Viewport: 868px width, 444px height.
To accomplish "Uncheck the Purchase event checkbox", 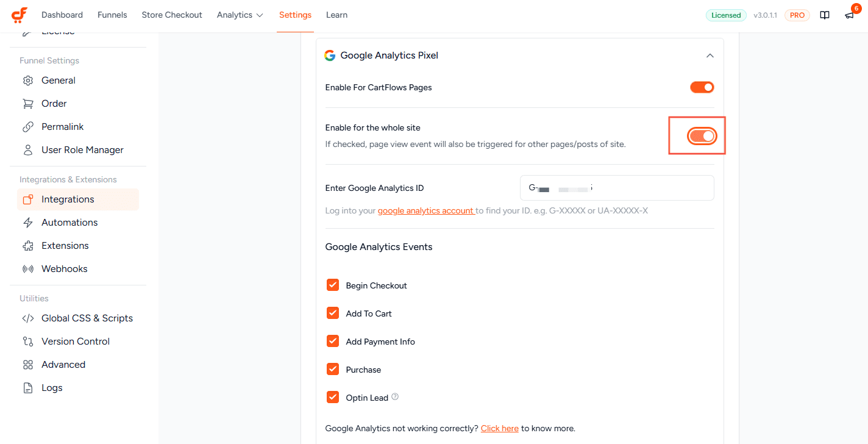I will coord(333,369).
